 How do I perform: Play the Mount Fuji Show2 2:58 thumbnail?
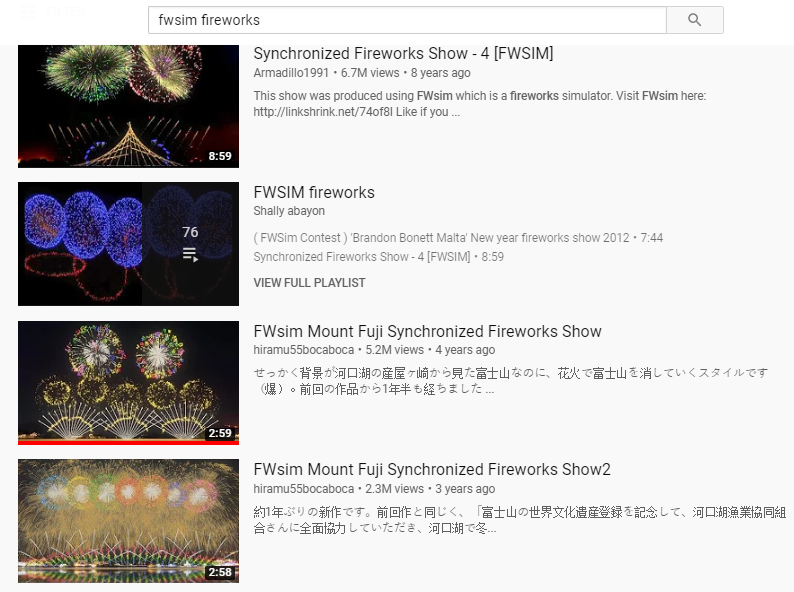128,521
